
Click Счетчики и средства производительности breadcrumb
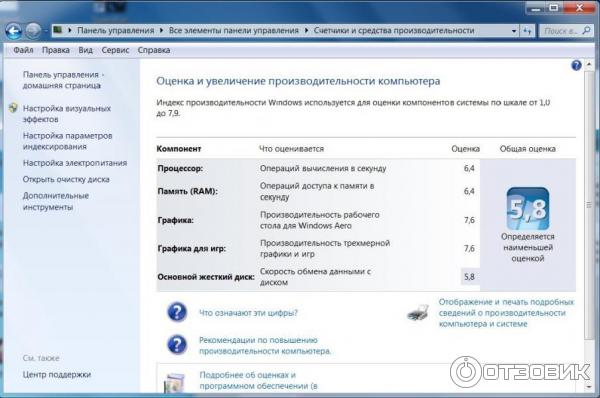pos(394,30)
